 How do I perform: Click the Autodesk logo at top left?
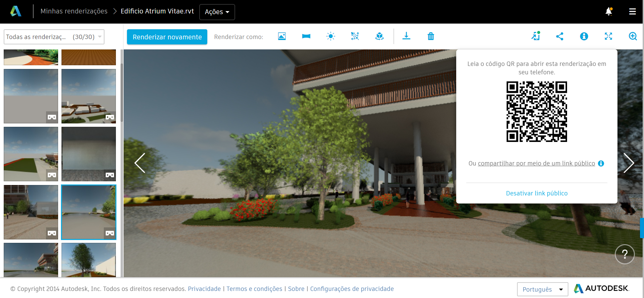tap(16, 11)
